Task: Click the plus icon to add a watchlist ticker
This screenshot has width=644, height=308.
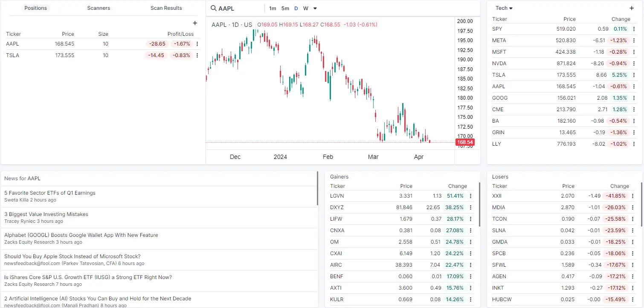Action: pyautogui.click(x=632, y=8)
